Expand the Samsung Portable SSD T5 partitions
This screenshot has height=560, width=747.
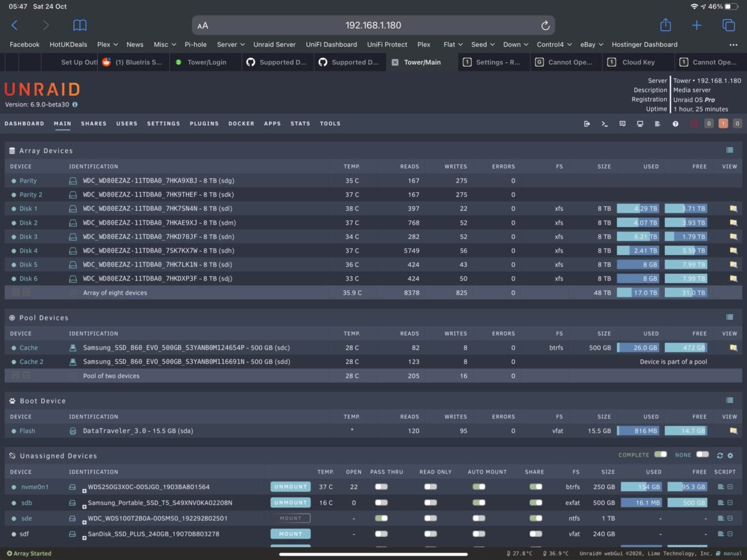click(x=85, y=506)
